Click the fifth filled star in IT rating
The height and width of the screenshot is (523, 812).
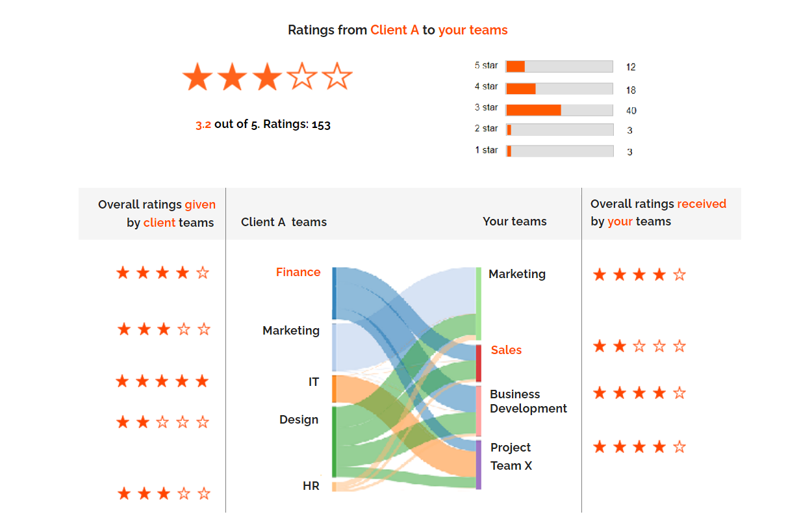[x=202, y=381]
